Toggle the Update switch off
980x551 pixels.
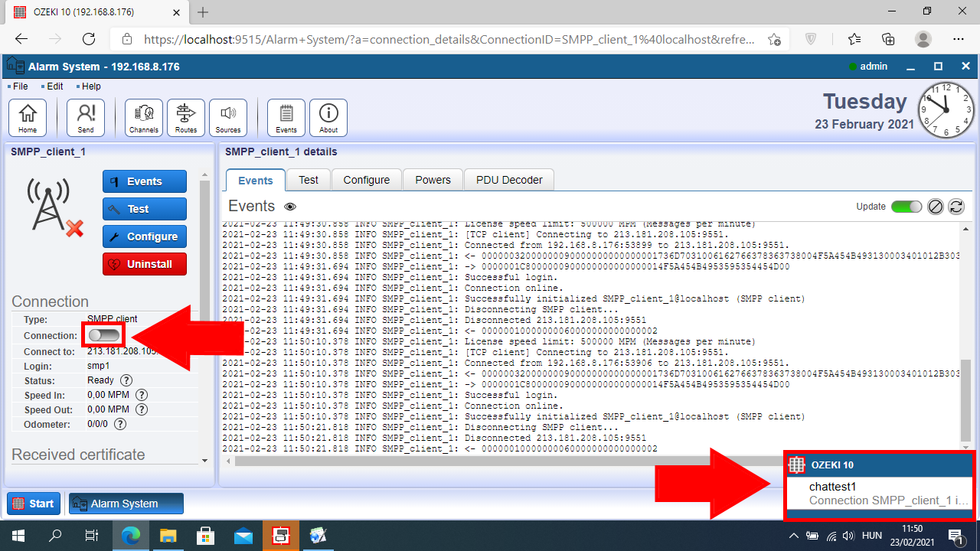tap(906, 207)
